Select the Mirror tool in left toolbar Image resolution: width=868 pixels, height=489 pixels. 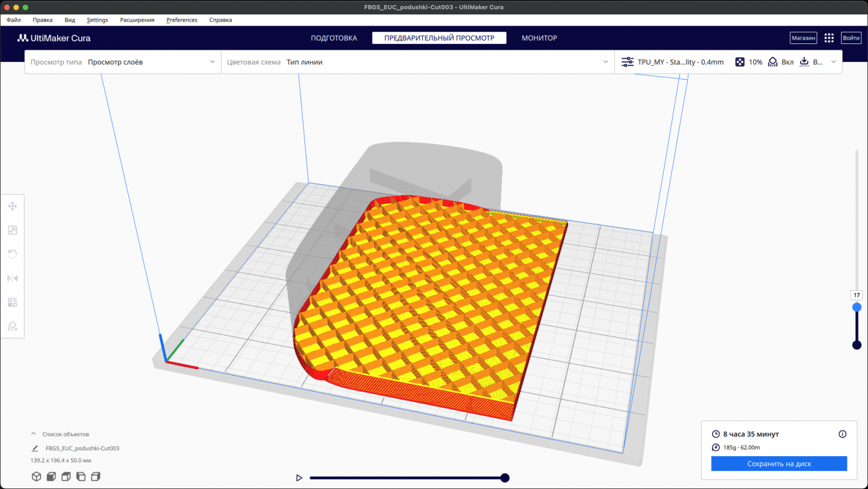(x=12, y=278)
